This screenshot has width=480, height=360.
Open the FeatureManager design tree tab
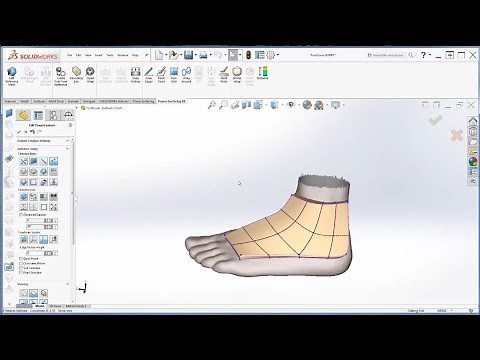[23, 115]
